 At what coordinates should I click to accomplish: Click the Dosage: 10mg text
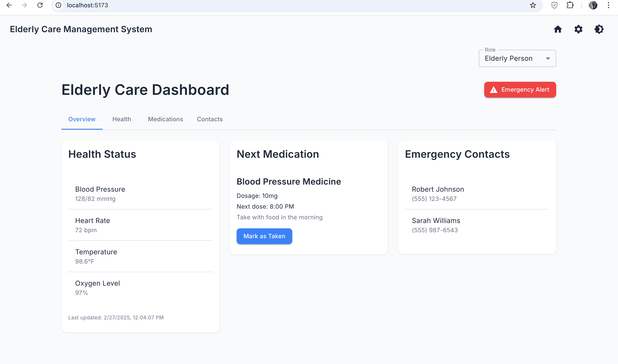[x=257, y=196]
